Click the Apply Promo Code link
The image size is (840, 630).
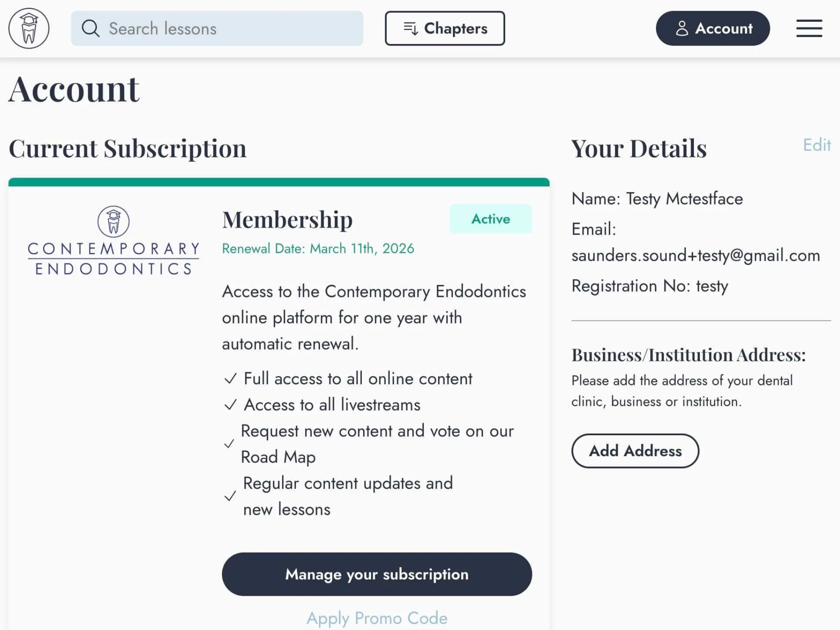click(377, 618)
